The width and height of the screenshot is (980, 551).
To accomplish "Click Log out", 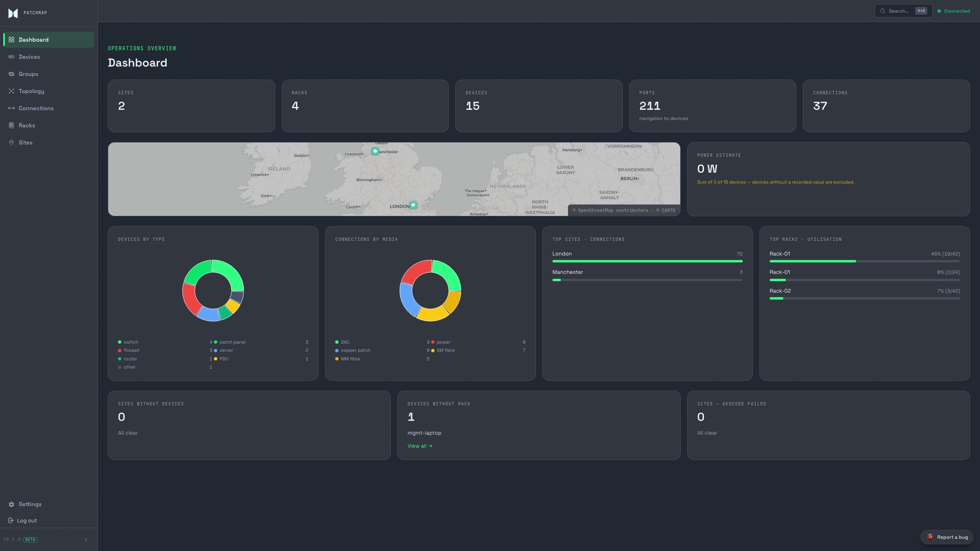I will coord(49,520).
